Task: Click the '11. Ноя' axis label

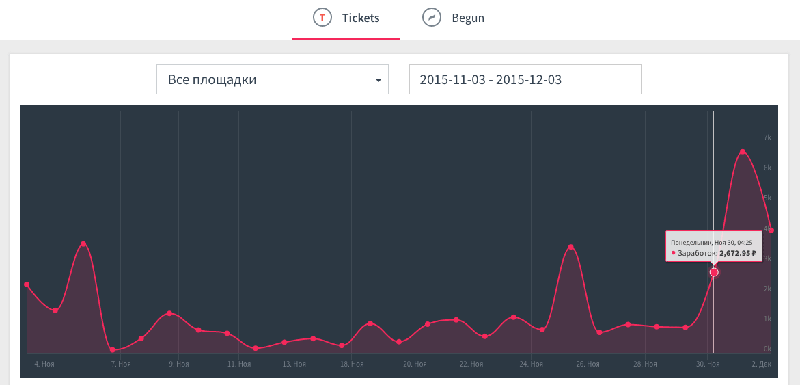Action: 239,364
